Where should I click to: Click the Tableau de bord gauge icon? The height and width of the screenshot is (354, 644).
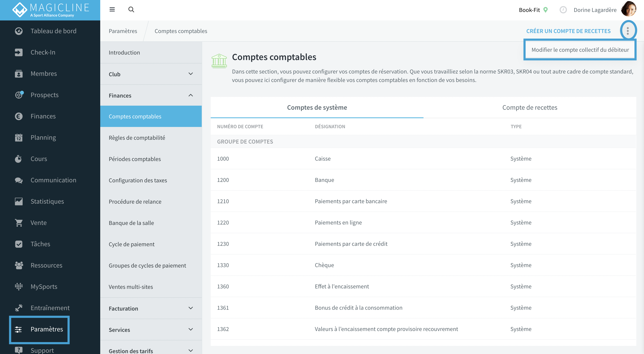click(19, 31)
